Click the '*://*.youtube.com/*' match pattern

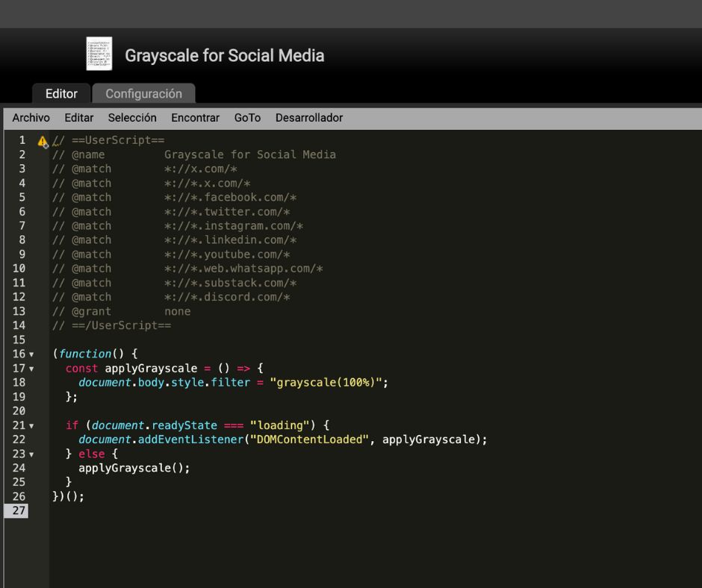tap(227, 254)
